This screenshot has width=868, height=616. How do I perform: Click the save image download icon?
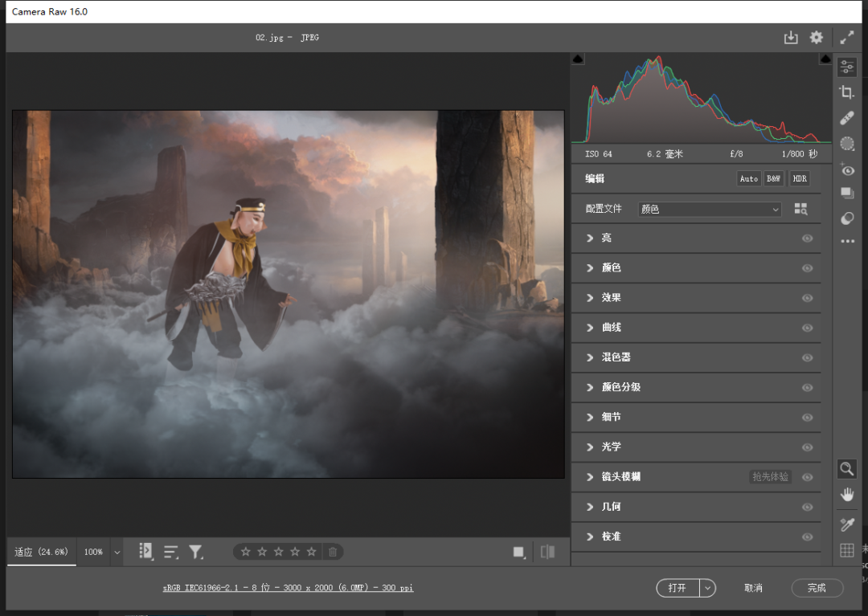coord(791,38)
